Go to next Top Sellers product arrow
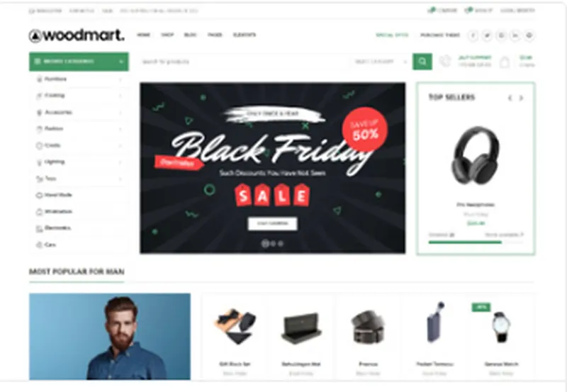Screen dimensions: 567x392 521,98
